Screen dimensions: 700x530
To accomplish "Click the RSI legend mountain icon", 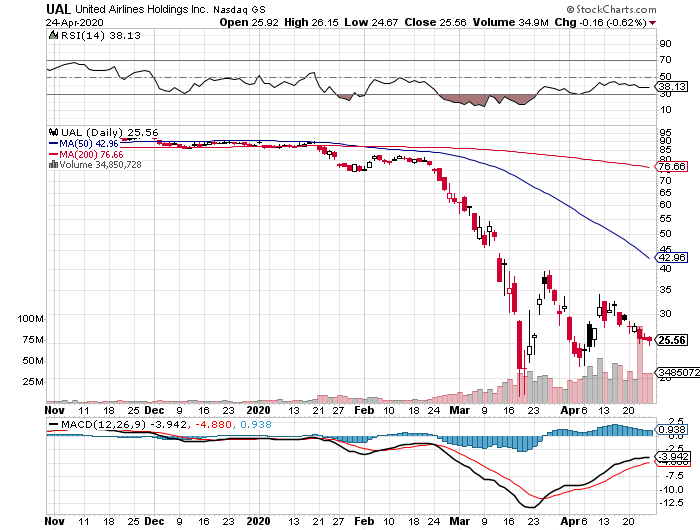I will click(x=54, y=35).
